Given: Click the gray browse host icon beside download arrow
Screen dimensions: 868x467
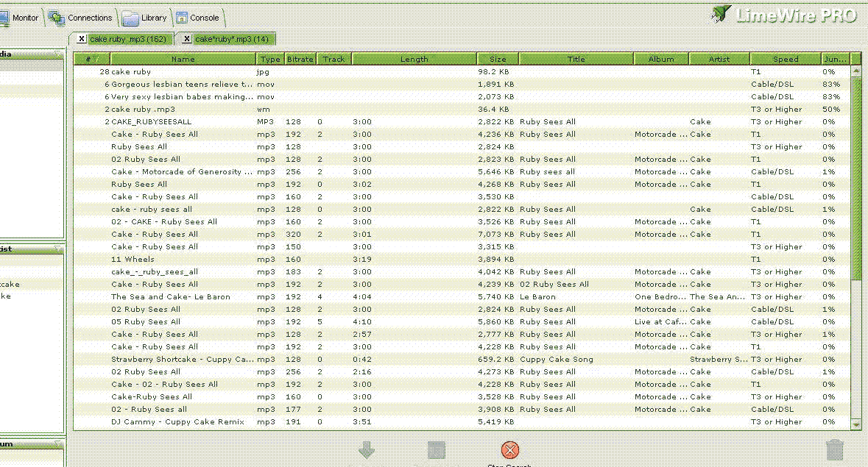Looking at the screenshot, I should pos(437,450).
